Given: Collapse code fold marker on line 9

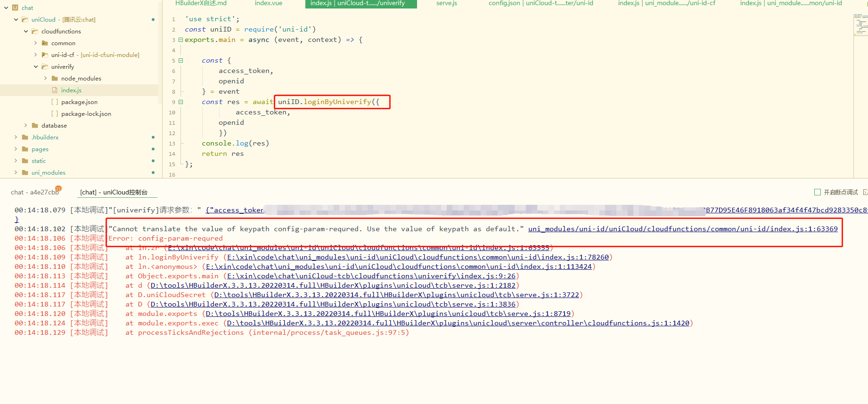Looking at the screenshot, I should click(180, 102).
